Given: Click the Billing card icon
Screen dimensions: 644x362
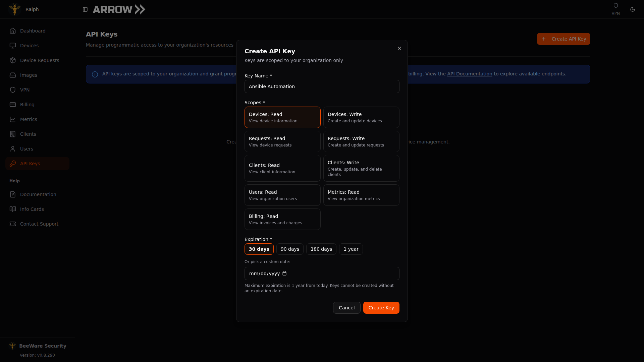Looking at the screenshot, I should click(x=13, y=105).
